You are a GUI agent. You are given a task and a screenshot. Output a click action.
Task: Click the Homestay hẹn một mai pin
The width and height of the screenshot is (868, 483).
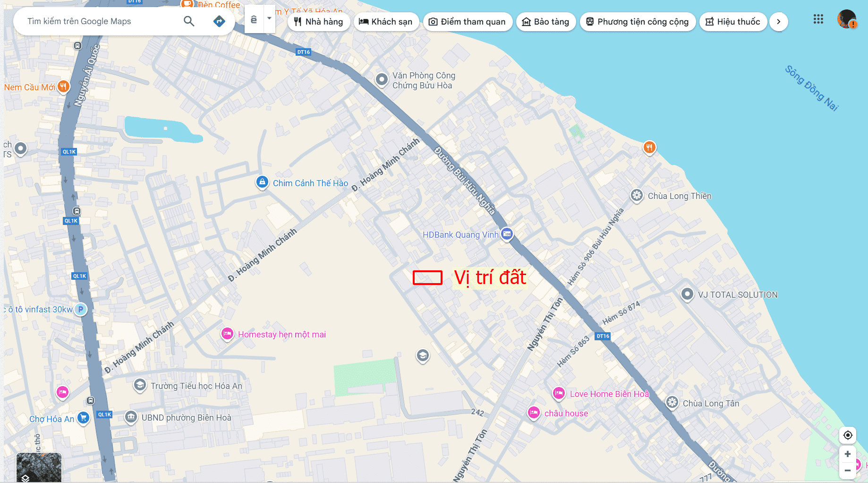click(x=227, y=334)
